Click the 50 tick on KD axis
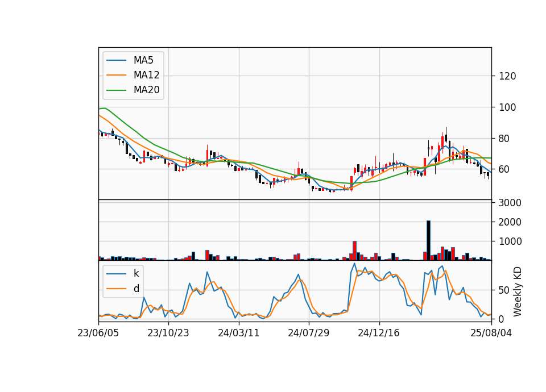Image resolution: width=546 pixels, height=392 pixels. point(504,290)
